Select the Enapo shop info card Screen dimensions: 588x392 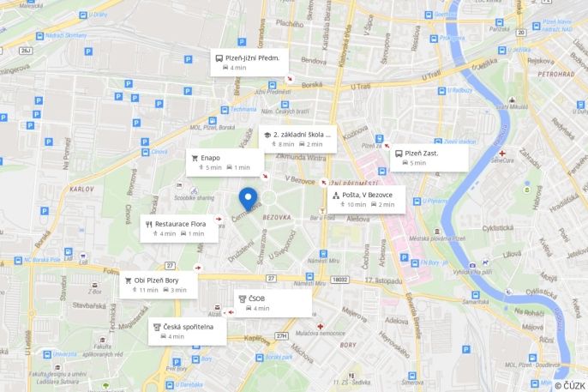(x=225, y=162)
